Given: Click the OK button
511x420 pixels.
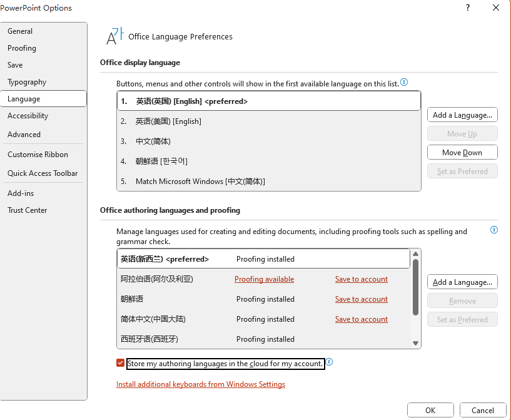Looking at the screenshot, I should pyautogui.click(x=430, y=410).
